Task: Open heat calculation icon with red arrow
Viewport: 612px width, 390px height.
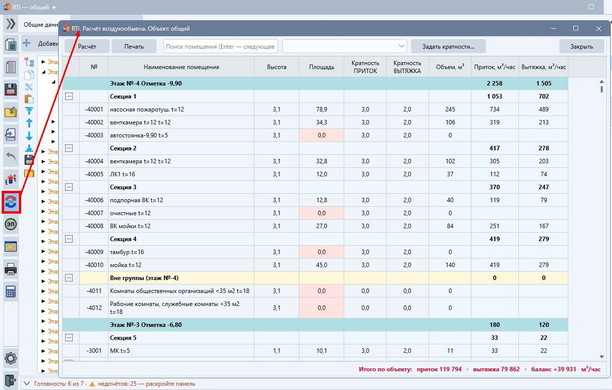Action: coord(11,179)
